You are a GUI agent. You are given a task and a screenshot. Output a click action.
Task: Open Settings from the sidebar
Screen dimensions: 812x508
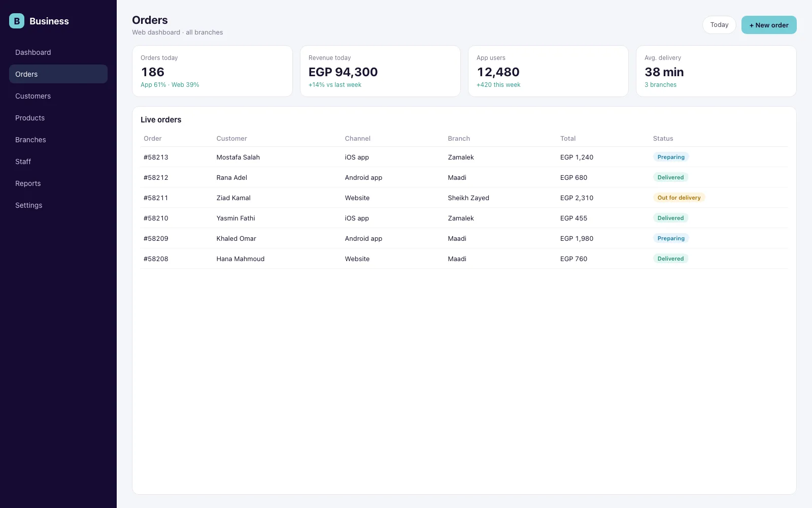click(x=58, y=205)
